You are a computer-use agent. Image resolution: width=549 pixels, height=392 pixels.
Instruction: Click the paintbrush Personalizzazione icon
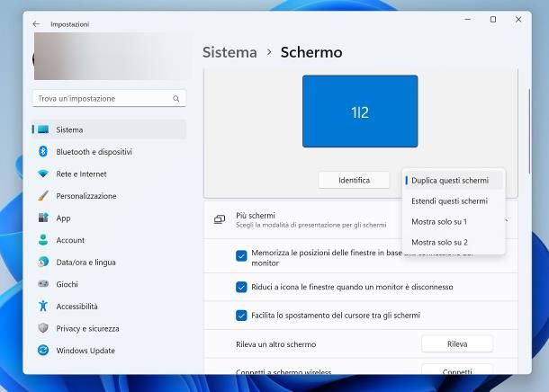click(43, 196)
